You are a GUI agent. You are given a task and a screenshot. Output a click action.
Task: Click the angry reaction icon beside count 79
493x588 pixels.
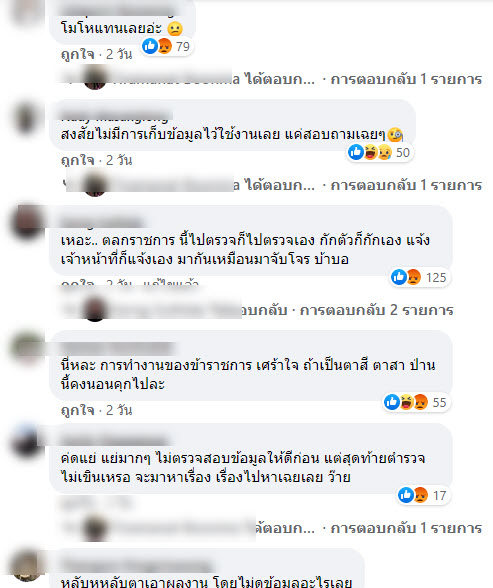pyautogui.click(x=164, y=46)
